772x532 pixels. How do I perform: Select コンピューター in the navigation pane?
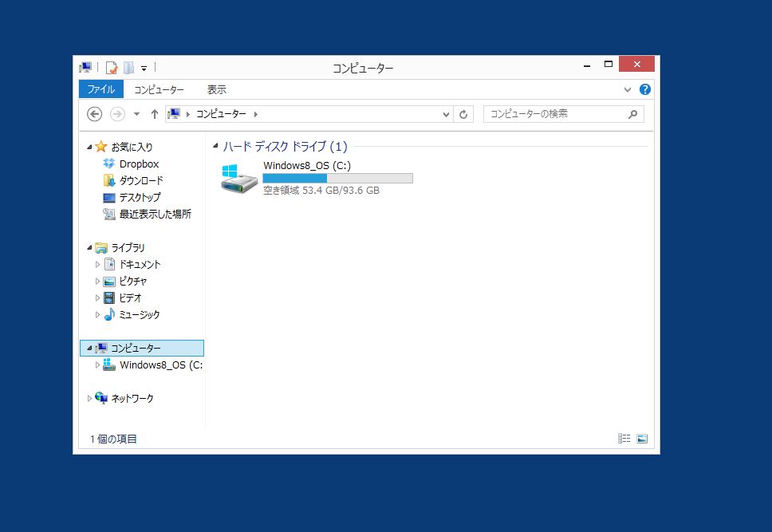[x=136, y=349]
